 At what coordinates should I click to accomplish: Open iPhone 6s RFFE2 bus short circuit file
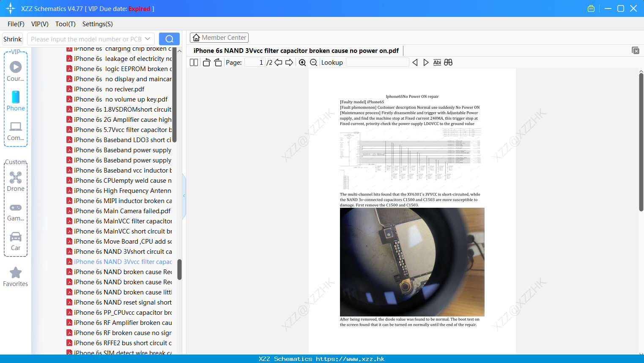(119, 343)
